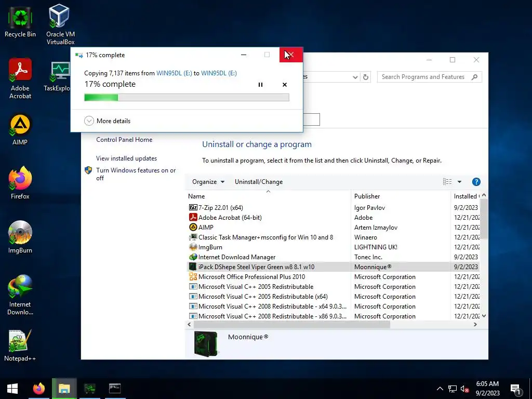Select the 7-Zip 22.01 (x64) row
Viewport: 532px width, 399px height.
tap(334, 208)
